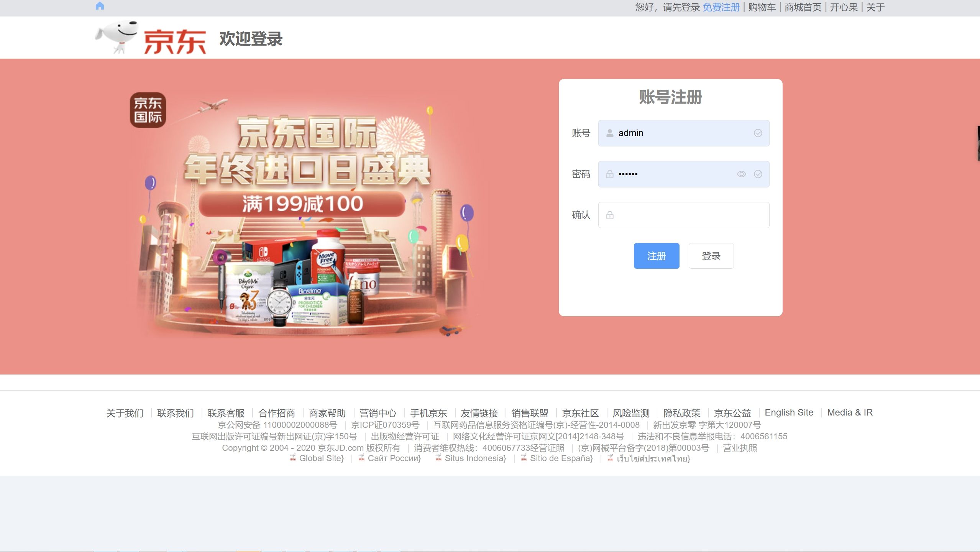Viewport: 980px width, 552px height.
Task: Open 销售联盟 footer link
Action: click(530, 413)
